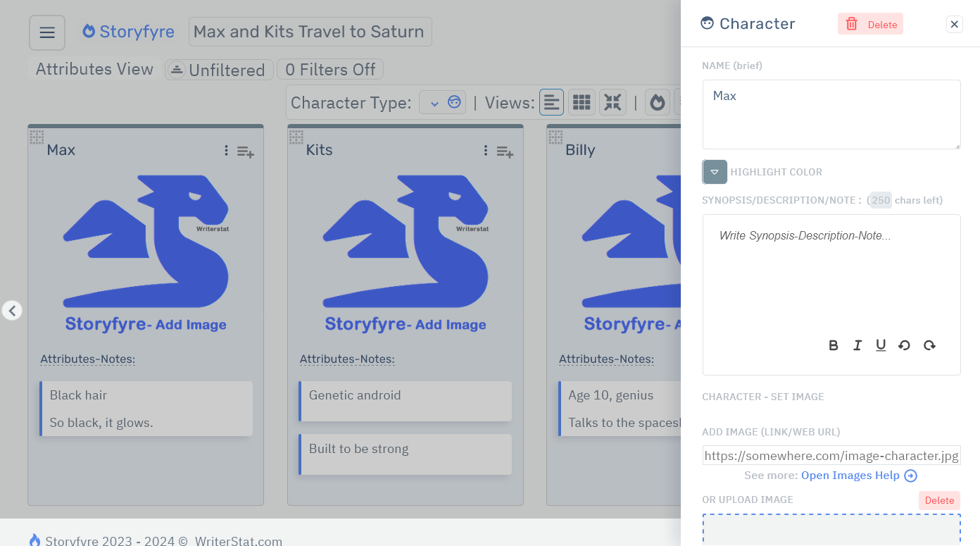
Task: Click the add-note icon on Kits card
Action: coord(505,152)
